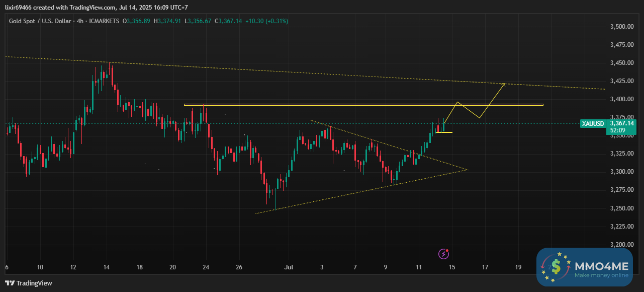Click date 7 on the time axis
Viewport: 644px width, 292px height.
pyautogui.click(x=355, y=267)
